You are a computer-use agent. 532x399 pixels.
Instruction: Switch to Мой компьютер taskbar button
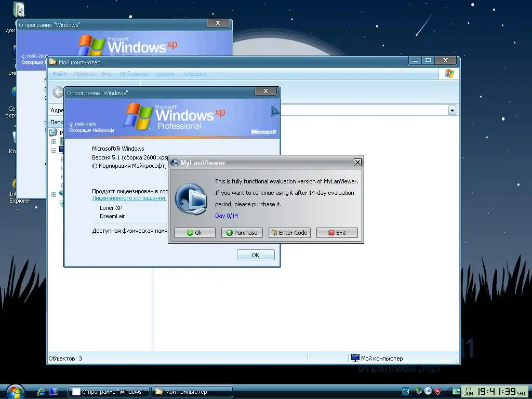(192, 392)
